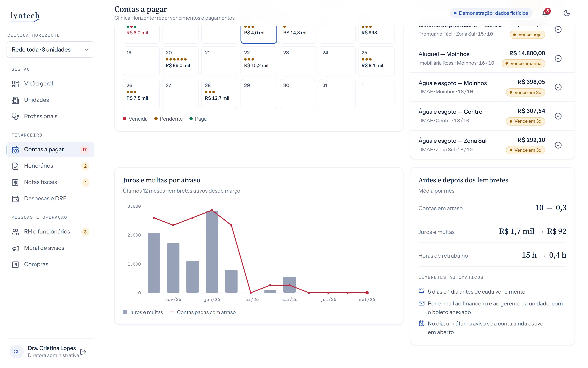Viewport: 588px width, 368px height.
Task: Click the Demonstração dados fictícios badge
Action: [491, 13]
